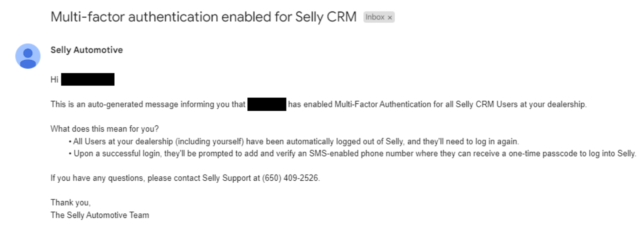Click the bullet about users being logged out
This screenshot has width=644, height=233.
click(x=294, y=141)
